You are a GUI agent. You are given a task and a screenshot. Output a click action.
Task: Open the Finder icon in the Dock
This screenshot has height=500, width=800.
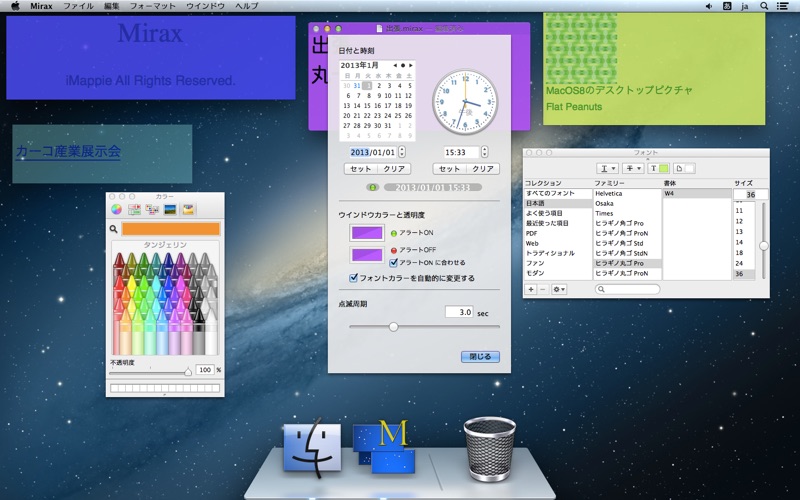click(x=312, y=447)
